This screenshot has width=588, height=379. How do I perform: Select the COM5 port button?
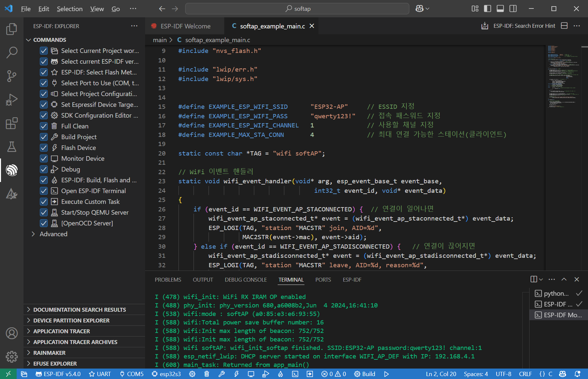pos(132,374)
